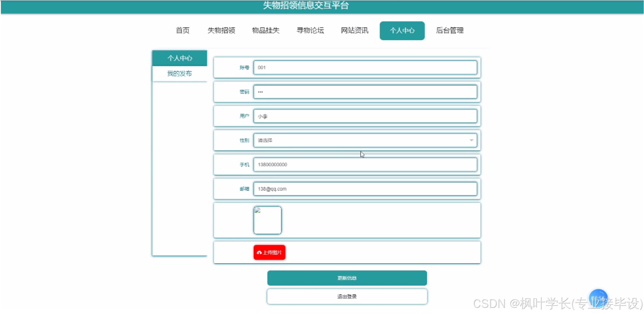
Task: Click the 邮箱 field with 138@qq.com
Action: coord(365,189)
